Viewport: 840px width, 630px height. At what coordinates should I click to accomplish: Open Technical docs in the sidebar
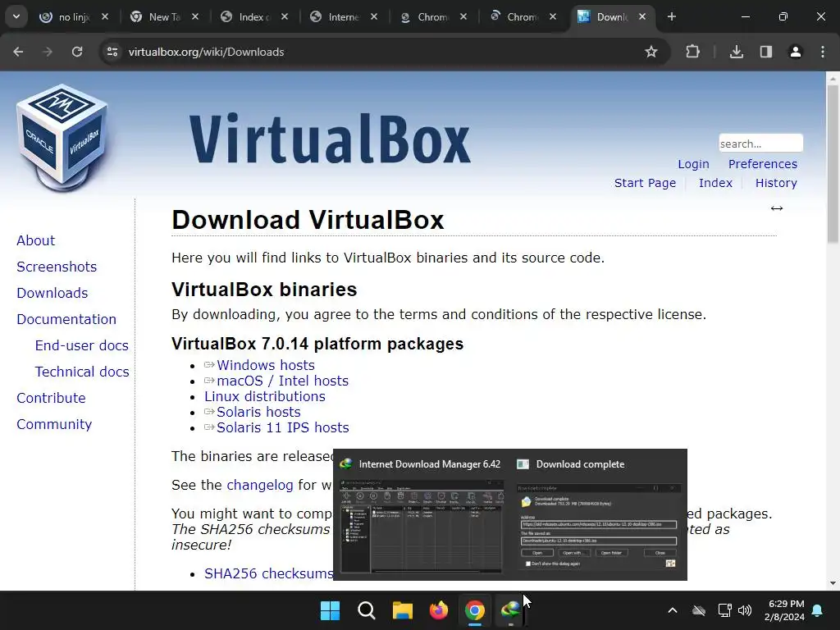[82, 372]
